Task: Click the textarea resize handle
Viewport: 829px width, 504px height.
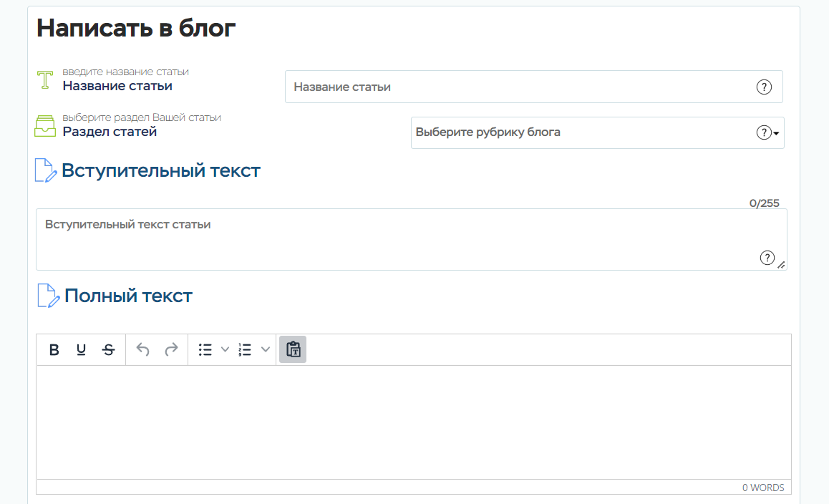Action: tap(781, 265)
